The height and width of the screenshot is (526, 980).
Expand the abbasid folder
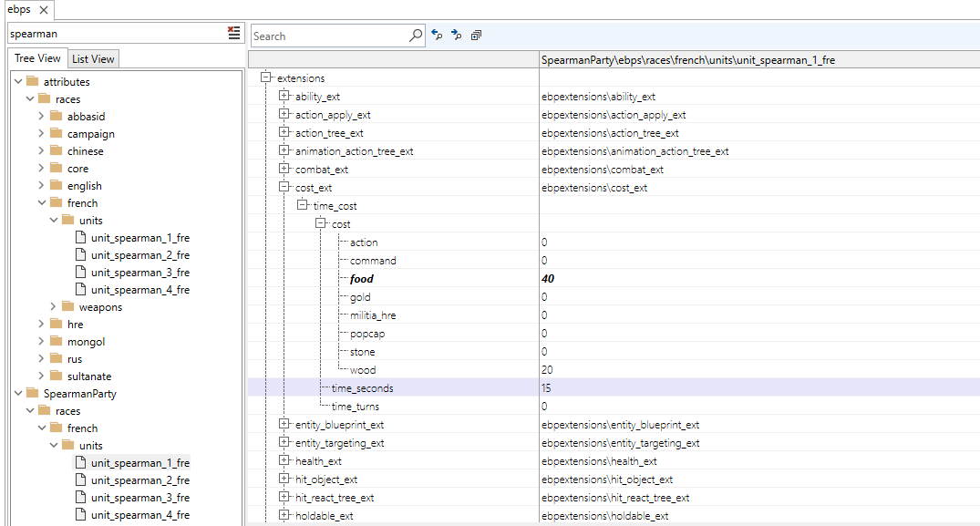click(41, 116)
